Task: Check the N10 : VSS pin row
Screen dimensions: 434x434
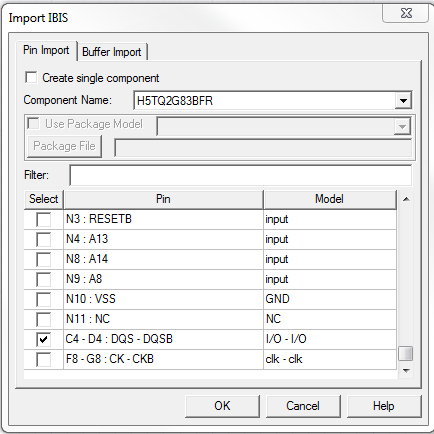Action: point(44,299)
